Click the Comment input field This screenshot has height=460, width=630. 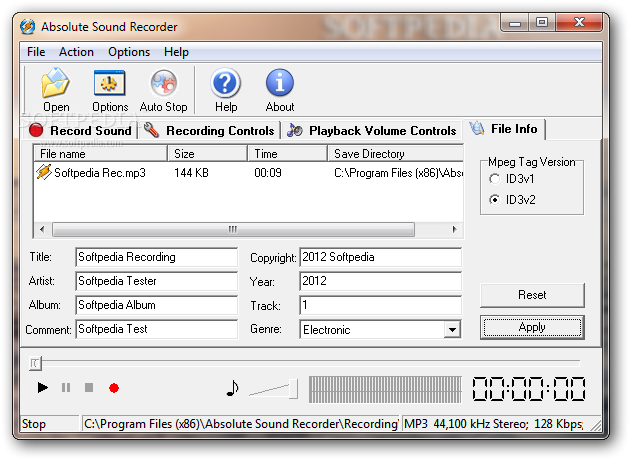(156, 329)
